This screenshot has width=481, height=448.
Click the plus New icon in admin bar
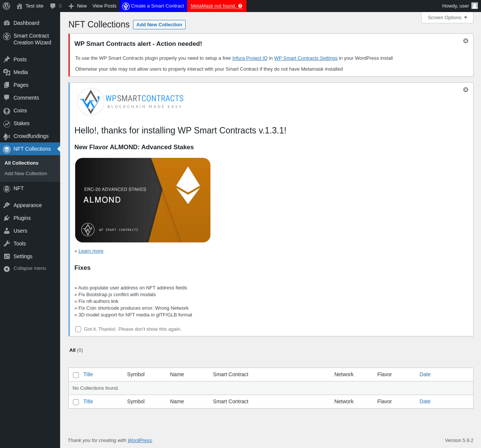point(71,6)
